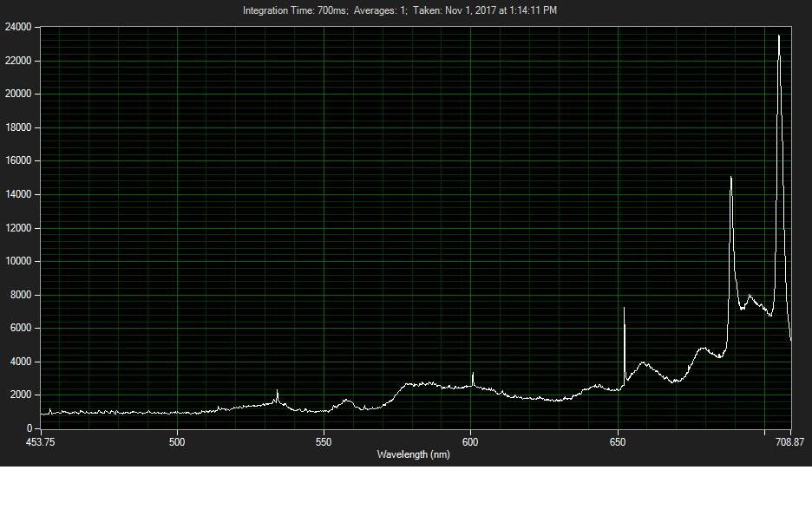Click the 550 x-axis label
The height and width of the screenshot is (522, 812).
[x=324, y=442]
